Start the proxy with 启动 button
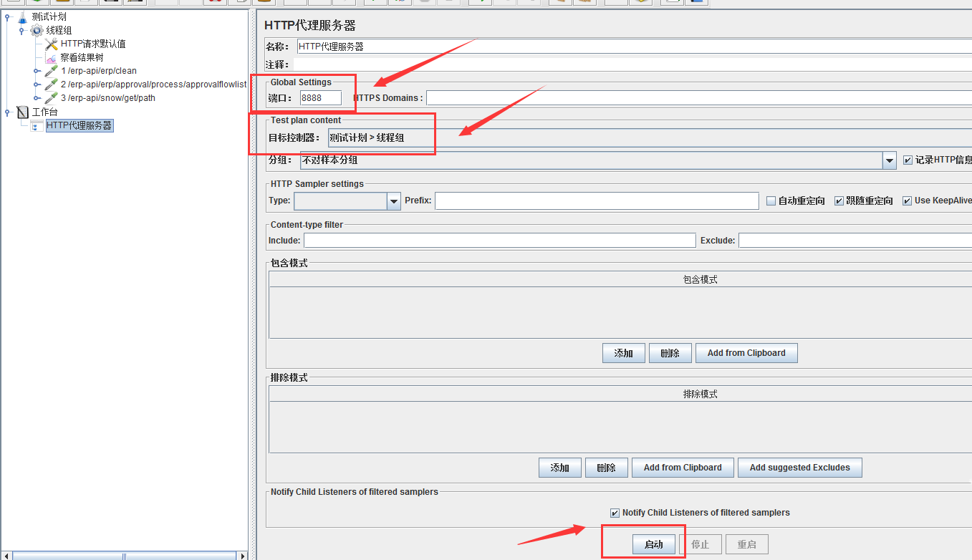The height and width of the screenshot is (560, 972). (x=654, y=545)
